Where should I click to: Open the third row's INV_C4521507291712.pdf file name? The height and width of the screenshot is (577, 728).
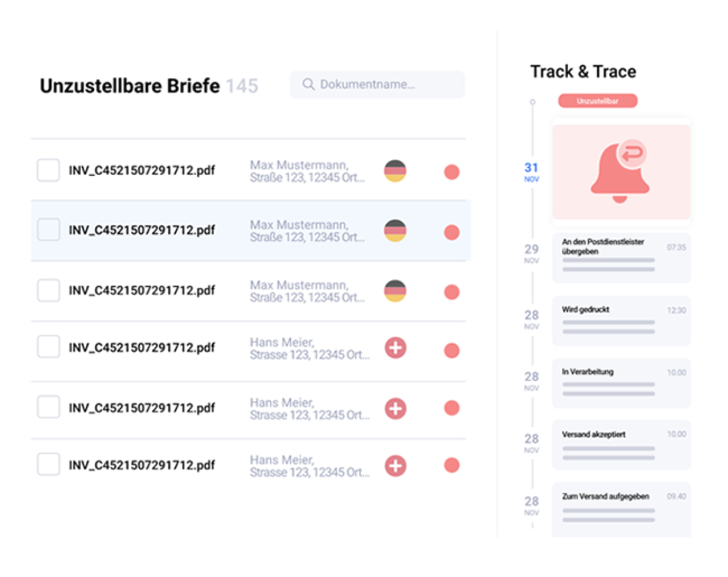coord(141,290)
